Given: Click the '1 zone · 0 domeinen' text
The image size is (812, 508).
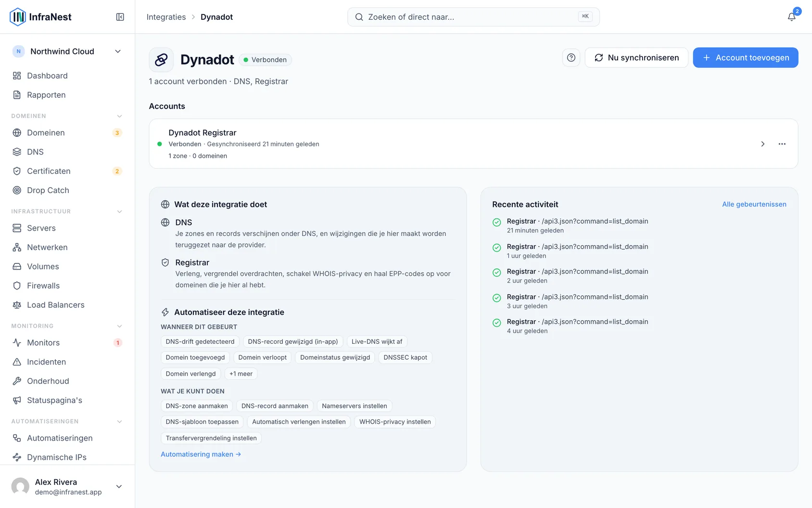Looking at the screenshot, I should click(x=198, y=156).
